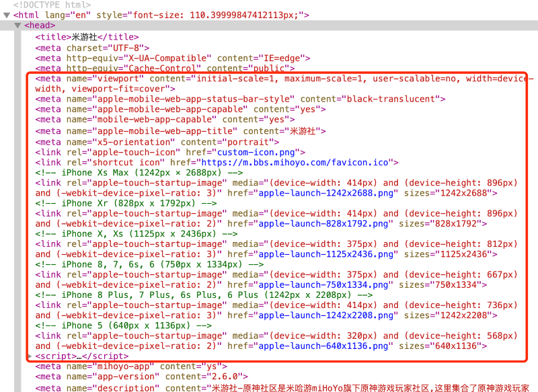The image size is (538, 392).
Task: Click sizes="640x1136" attribute
Action: coord(440,346)
